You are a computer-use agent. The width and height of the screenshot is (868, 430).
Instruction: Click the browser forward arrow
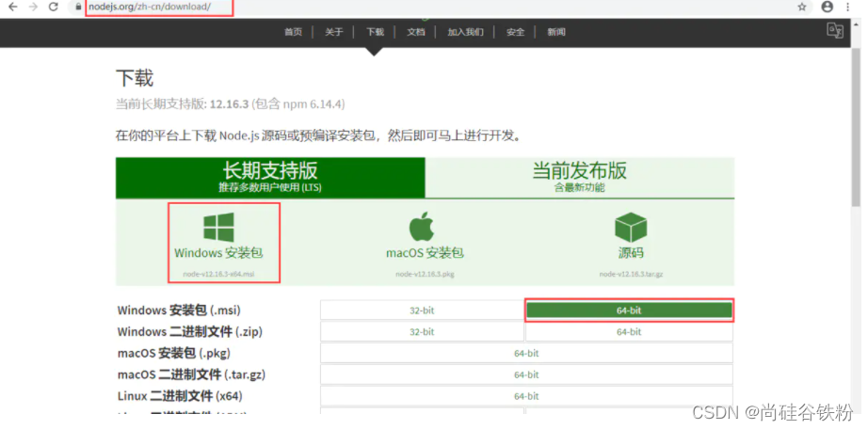click(33, 8)
